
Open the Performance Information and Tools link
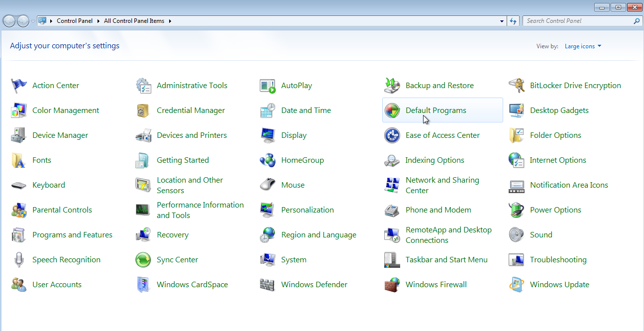tap(200, 210)
